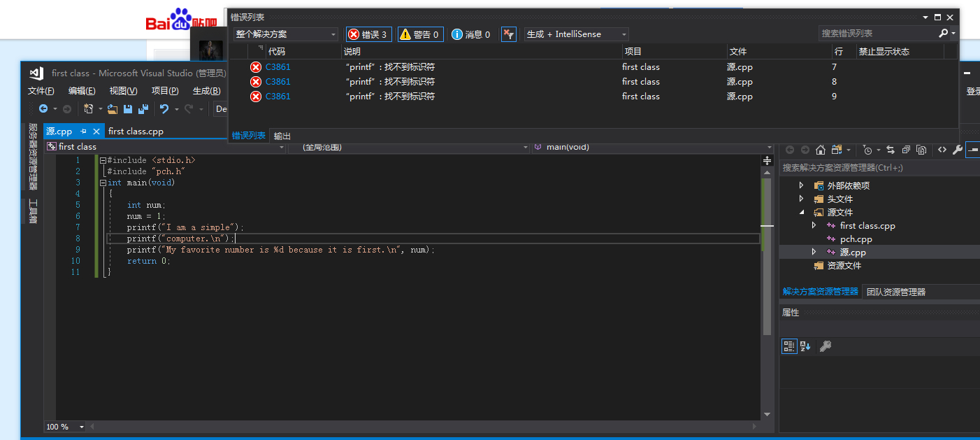The width and height of the screenshot is (980, 440).
Task: Click the Navigate Backward arrow icon
Action: 43,109
